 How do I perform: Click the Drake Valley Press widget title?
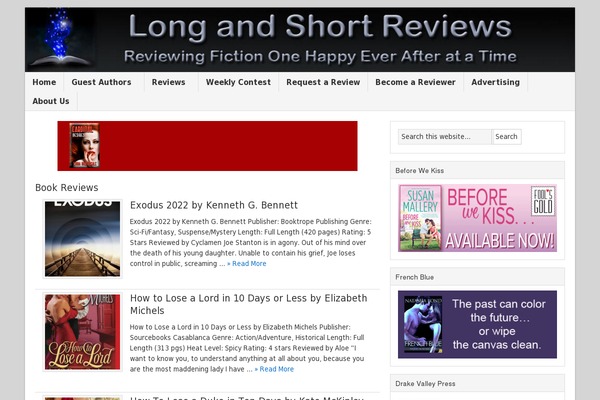click(x=425, y=384)
